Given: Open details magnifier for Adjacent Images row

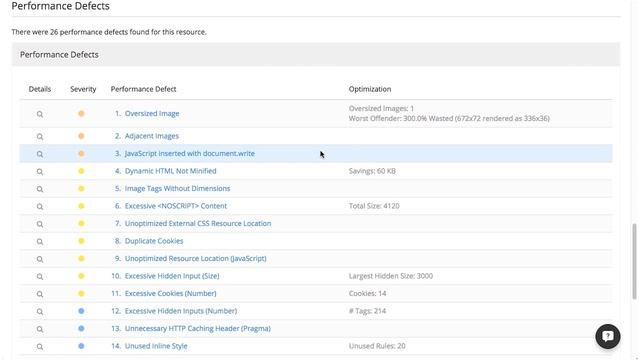Looking at the screenshot, I should 40,137.
